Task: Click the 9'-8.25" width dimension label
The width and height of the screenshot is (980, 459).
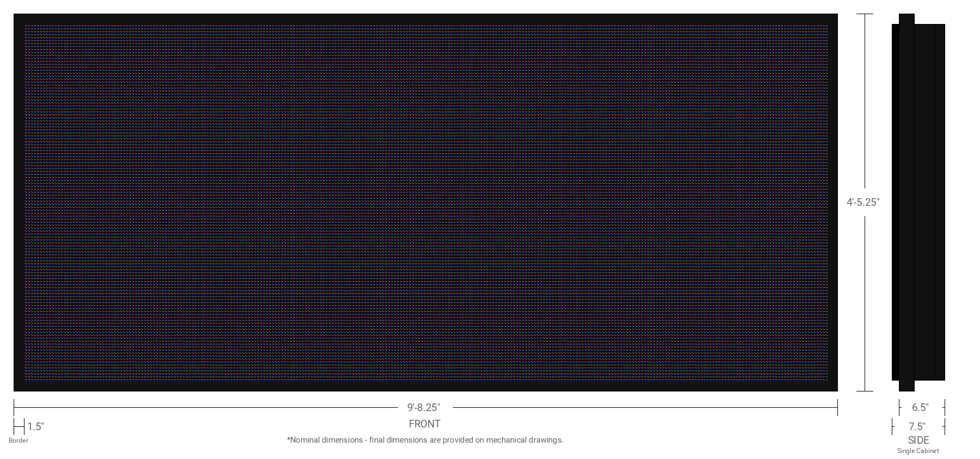Action: tap(424, 407)
